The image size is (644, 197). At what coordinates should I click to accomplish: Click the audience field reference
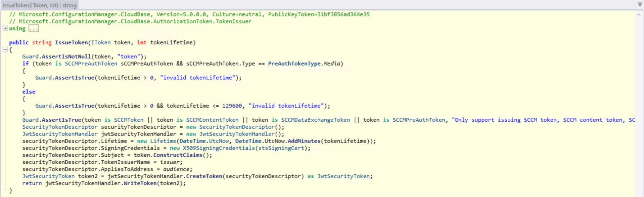tap(176, 169)
